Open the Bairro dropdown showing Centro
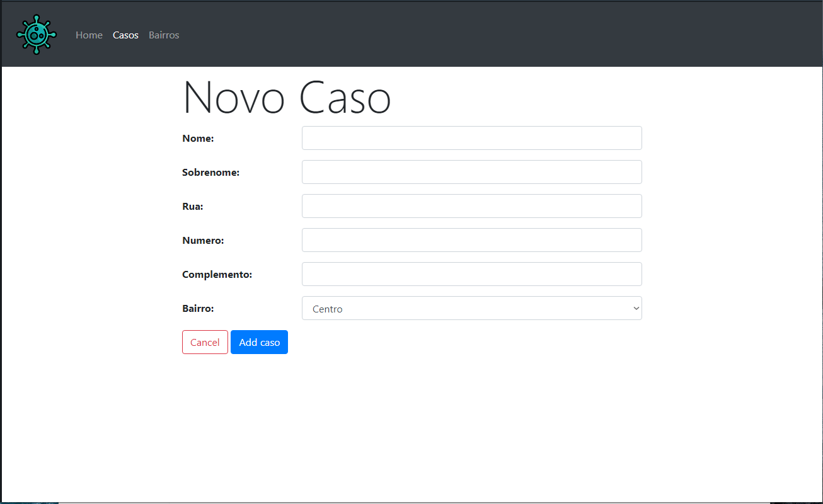This screenshot has height=504, width=823. tap(471, 308)
